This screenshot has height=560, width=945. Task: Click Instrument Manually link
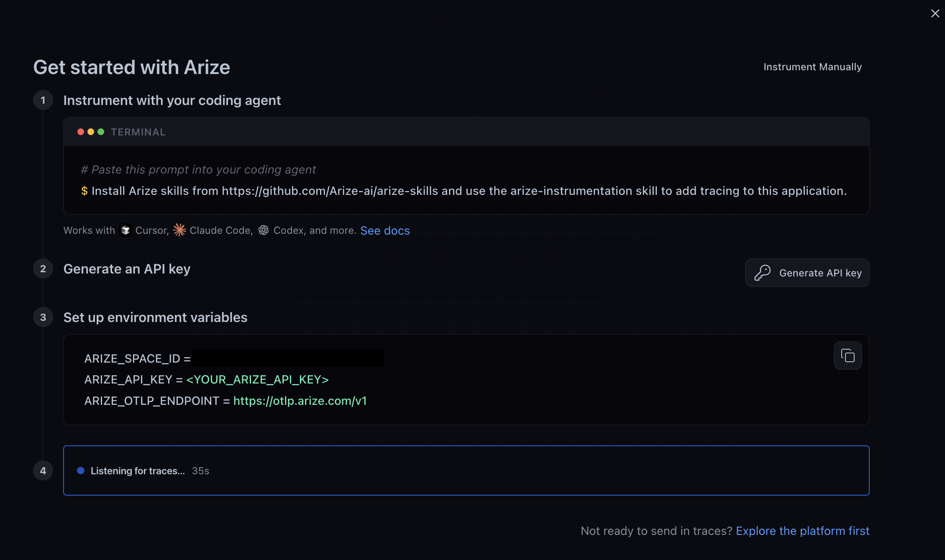coord(812,67)
